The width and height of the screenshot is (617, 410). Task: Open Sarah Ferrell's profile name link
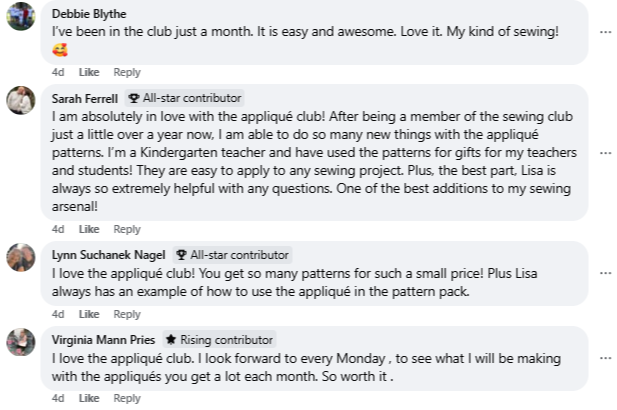click(85, 98)
